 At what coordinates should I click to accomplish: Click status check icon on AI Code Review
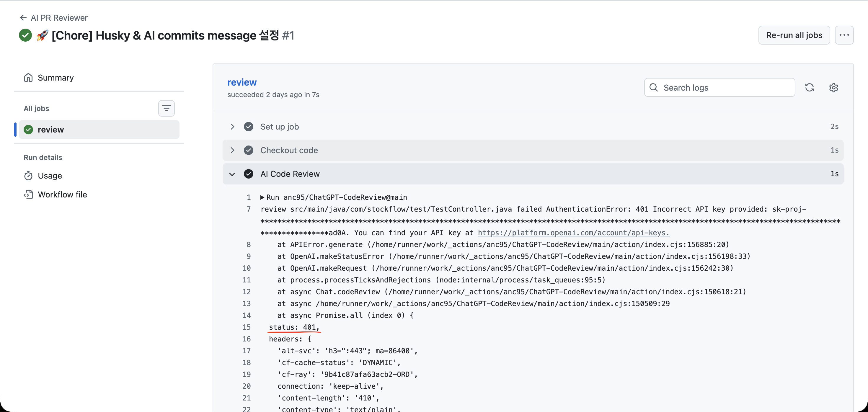click(249, 174)
